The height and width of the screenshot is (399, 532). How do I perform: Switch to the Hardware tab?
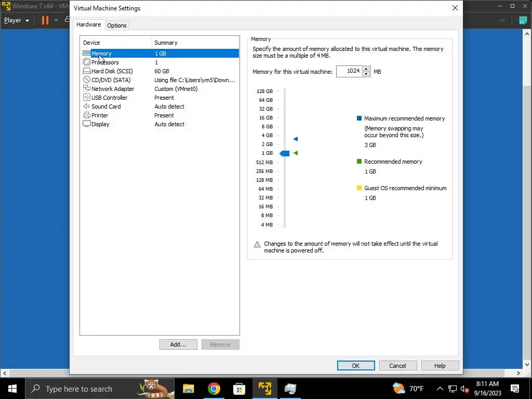[x=88, y=24]
